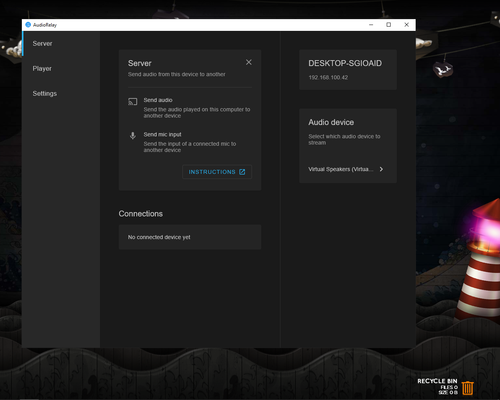Click the Send mic input heading
Viewport: 500px width, 400px height.
162,134
